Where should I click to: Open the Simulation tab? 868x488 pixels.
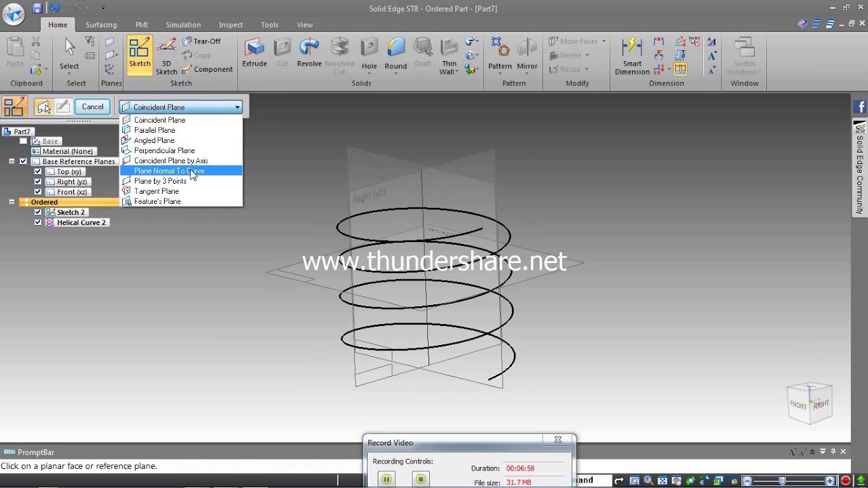coord(183,25)
